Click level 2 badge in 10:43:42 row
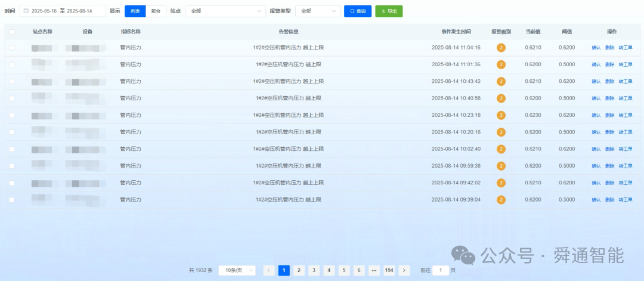The width and height of the screenshot is (644, 281). [501, 81]
